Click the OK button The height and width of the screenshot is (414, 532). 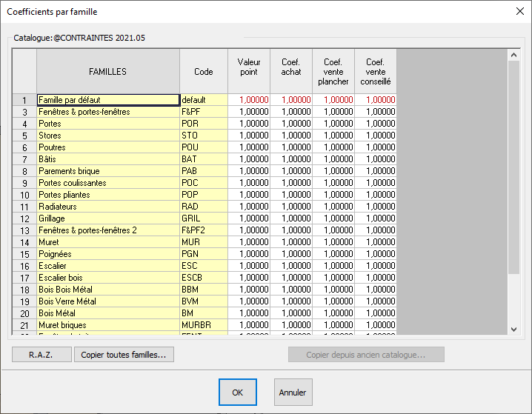pyautogui.click(x=237, y=393)
